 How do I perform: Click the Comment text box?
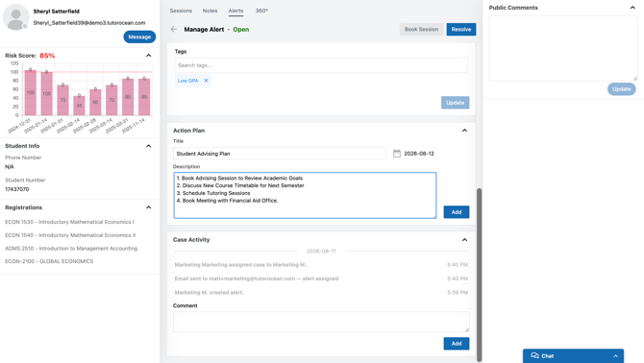click(x=321, y=322)
